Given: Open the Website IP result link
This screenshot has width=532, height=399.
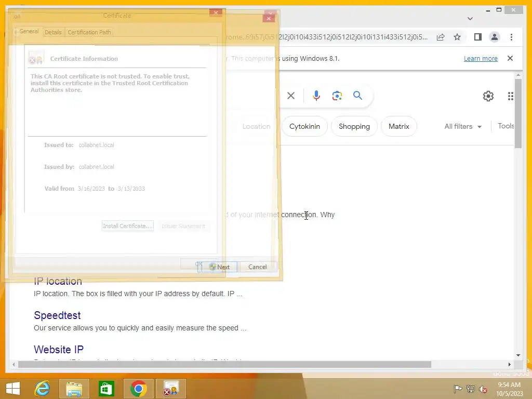Looking at the screenshot, I should coord(58,350).
